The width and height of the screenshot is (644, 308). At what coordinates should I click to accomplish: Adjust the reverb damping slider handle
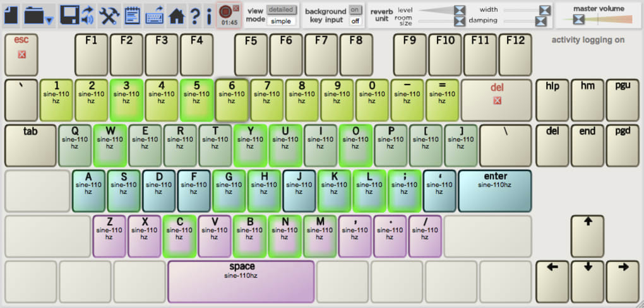pyautogui.click(x=541, y=21)
